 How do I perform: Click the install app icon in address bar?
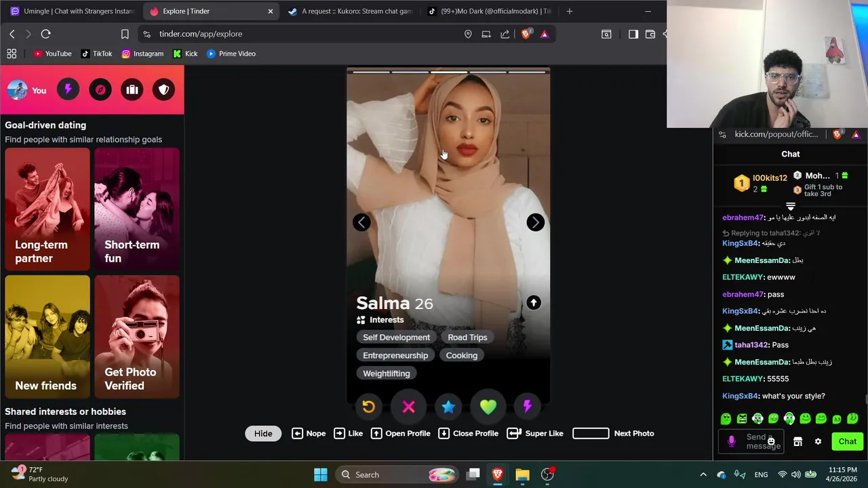pos(486,34)
